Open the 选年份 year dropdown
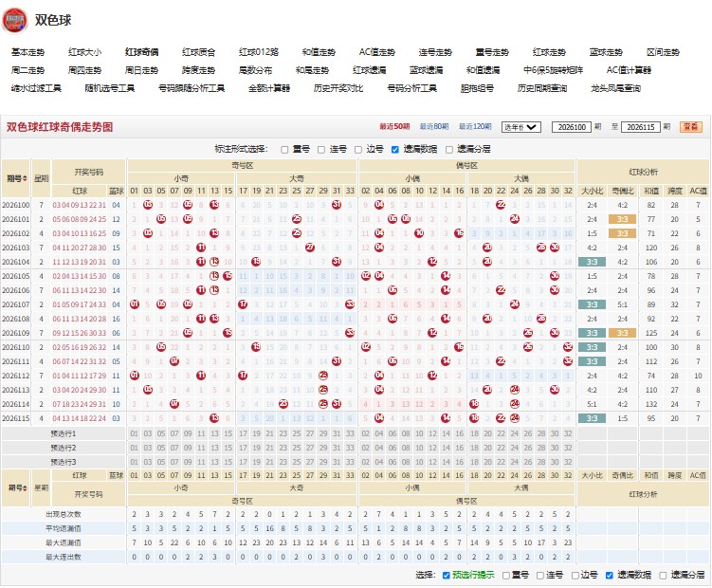The width and height of the screenshot is (712, 588). coord(520,127)
